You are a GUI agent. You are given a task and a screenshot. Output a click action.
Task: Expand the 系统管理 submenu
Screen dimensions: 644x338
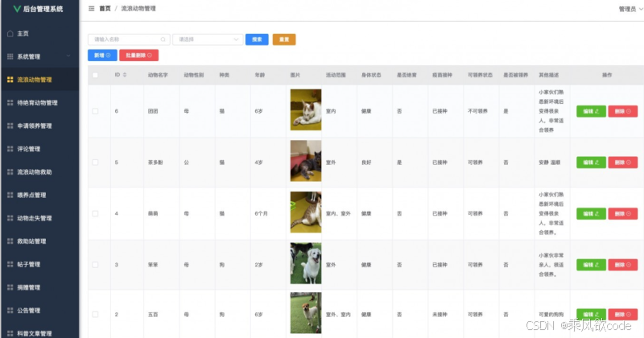coord(39,56)
